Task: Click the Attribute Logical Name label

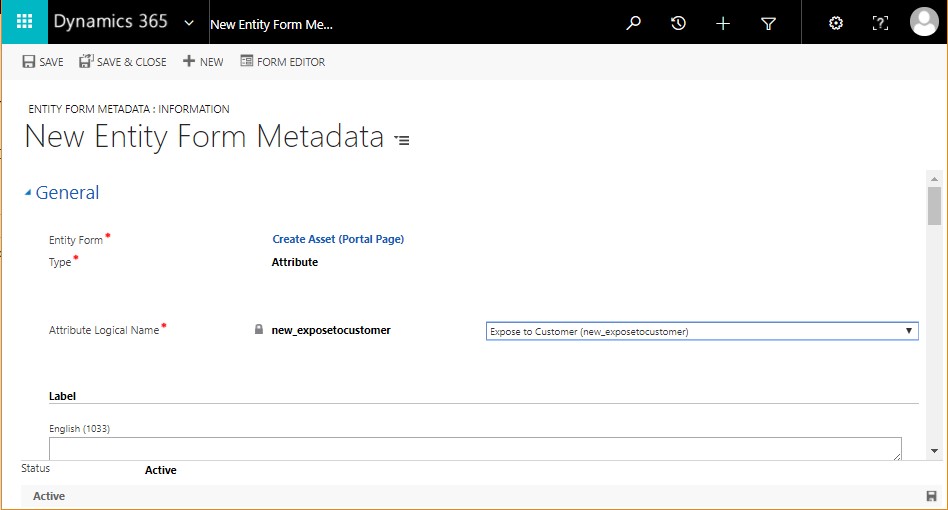Action: 104,330
